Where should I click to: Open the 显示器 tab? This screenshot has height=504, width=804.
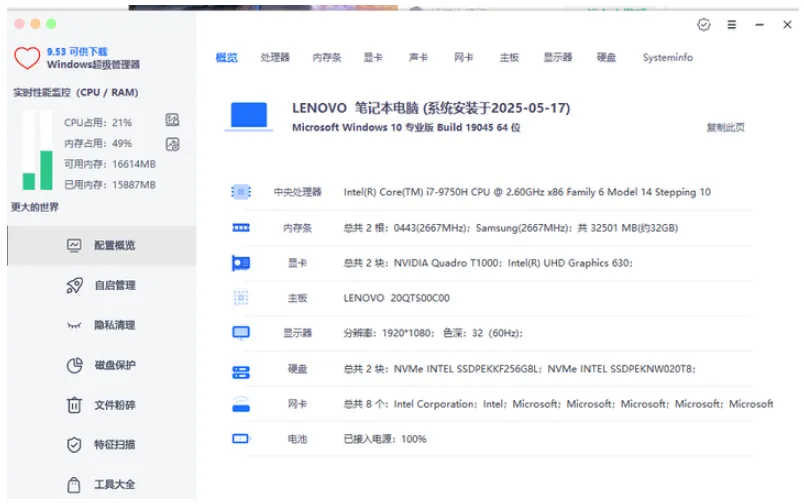(558, 57)
